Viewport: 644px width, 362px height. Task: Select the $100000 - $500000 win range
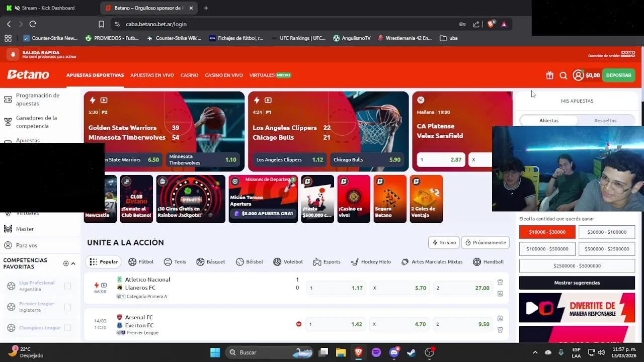click(x=547, y=249)
